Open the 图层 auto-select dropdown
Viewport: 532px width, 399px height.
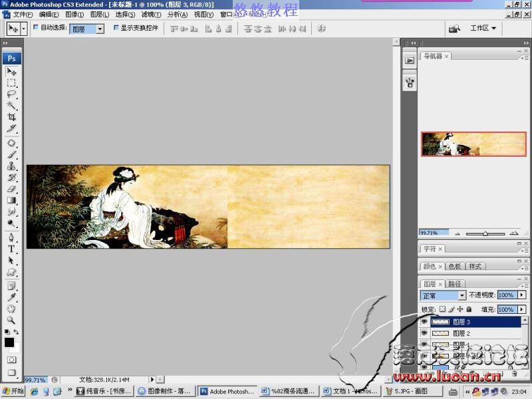coord(100,29)
